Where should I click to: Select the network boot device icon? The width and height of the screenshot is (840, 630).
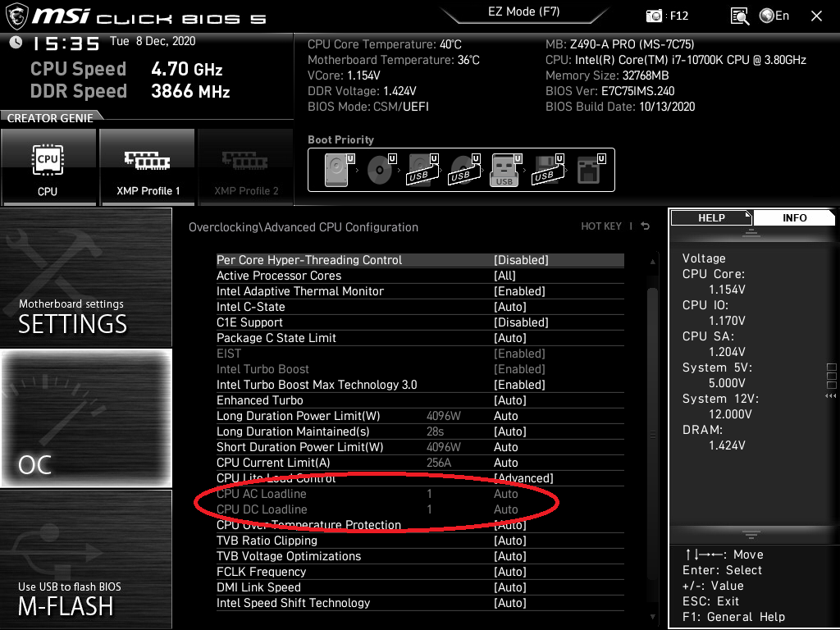point(591,170)
